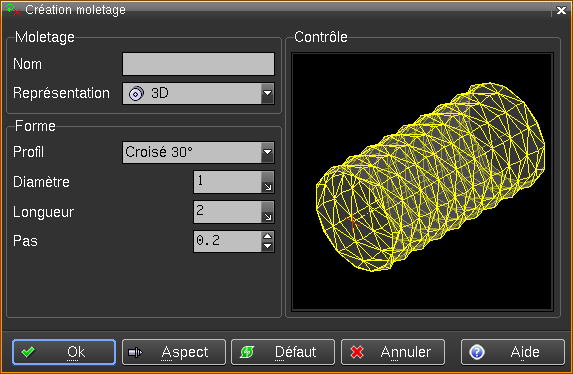
Task: Click the Annuler button label
Action: coord(406,352)
